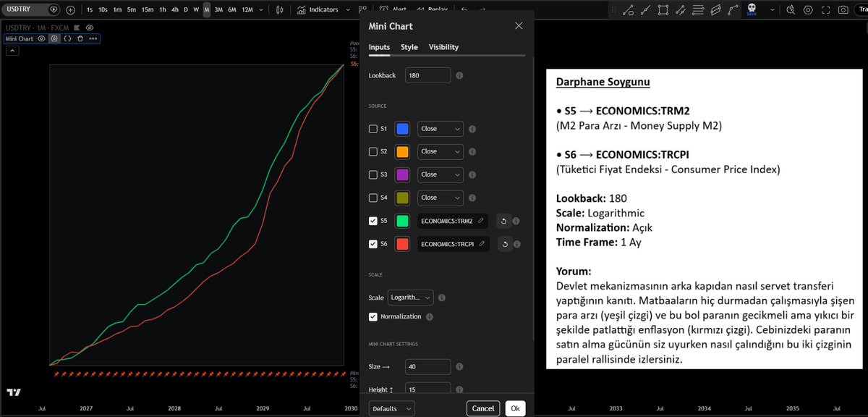Click the compare or add symbol plus icon
This screenshot has width=868, height=417.
tap(70, 9)
